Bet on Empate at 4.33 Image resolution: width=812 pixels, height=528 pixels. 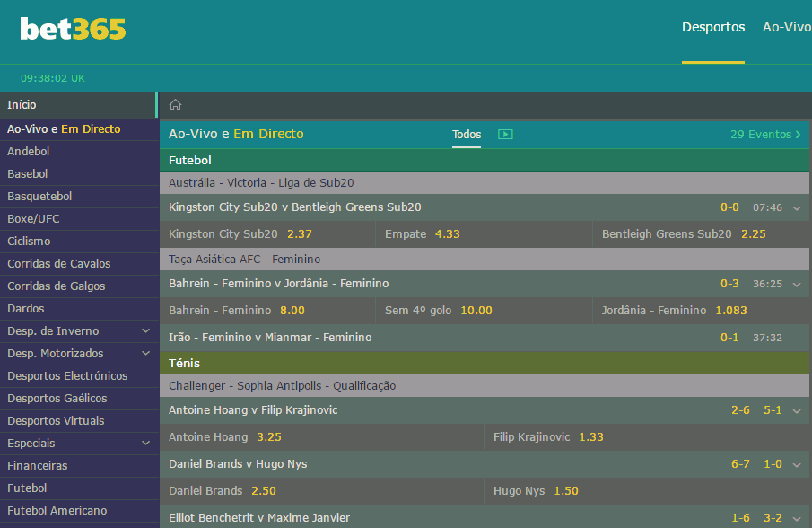click(484, 234)
